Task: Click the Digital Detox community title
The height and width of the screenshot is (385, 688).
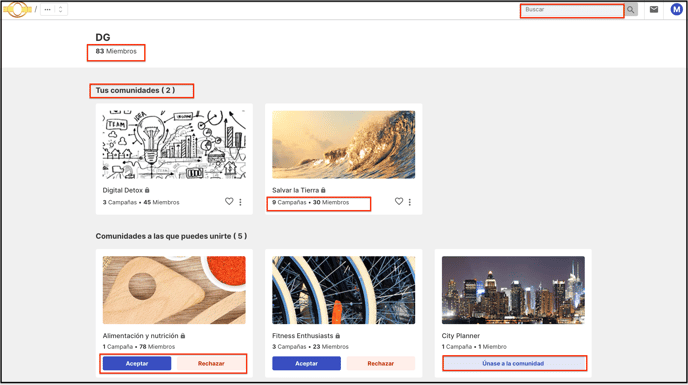Action: tap(122, 190)
